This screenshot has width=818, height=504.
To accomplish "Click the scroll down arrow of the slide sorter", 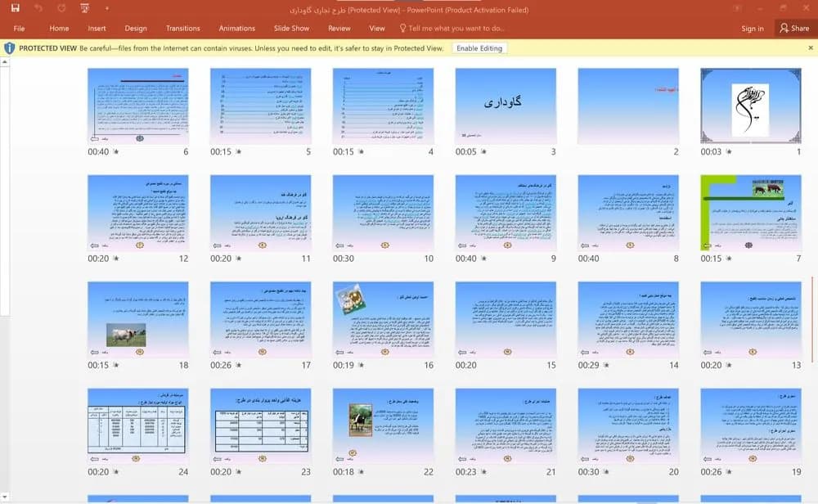I will pos(5,497).
